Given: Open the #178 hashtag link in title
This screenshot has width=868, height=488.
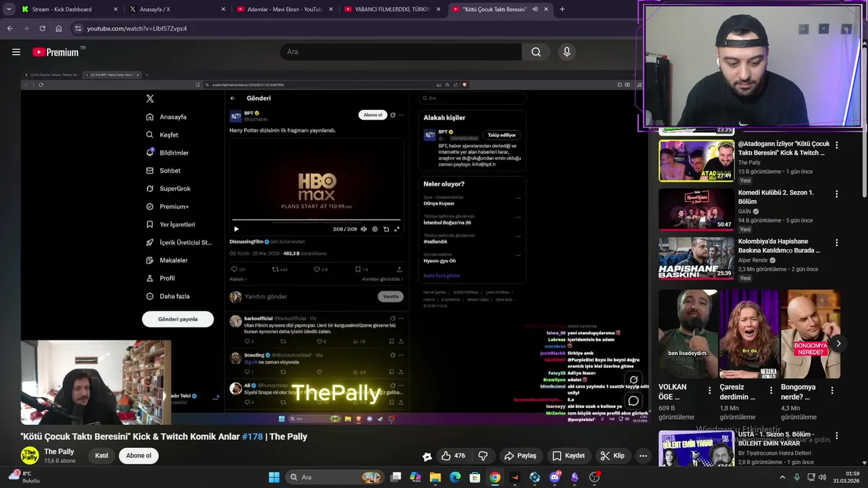Looking at the screenshot, I should tap(252, 436).
